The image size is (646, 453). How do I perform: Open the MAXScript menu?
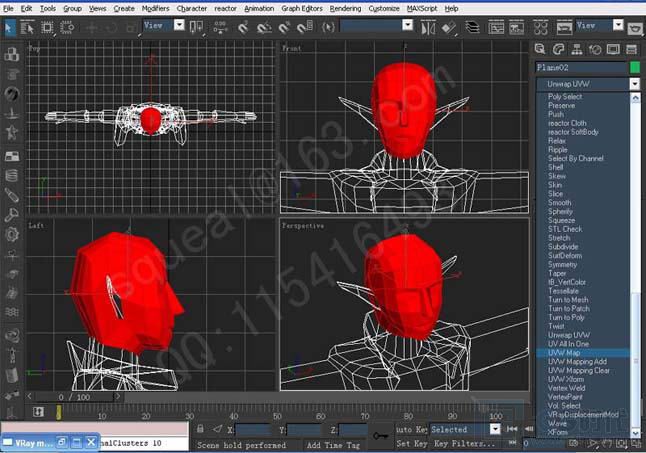click(422, 8)
